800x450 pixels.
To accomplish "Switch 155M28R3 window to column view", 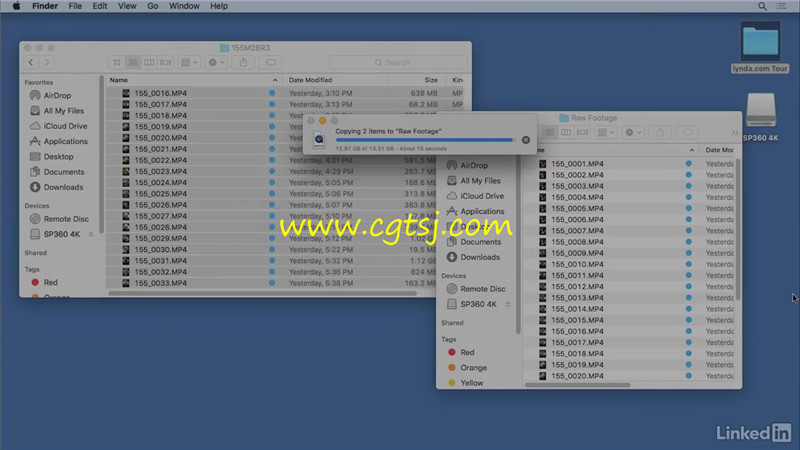I will [x=149, y=62].
